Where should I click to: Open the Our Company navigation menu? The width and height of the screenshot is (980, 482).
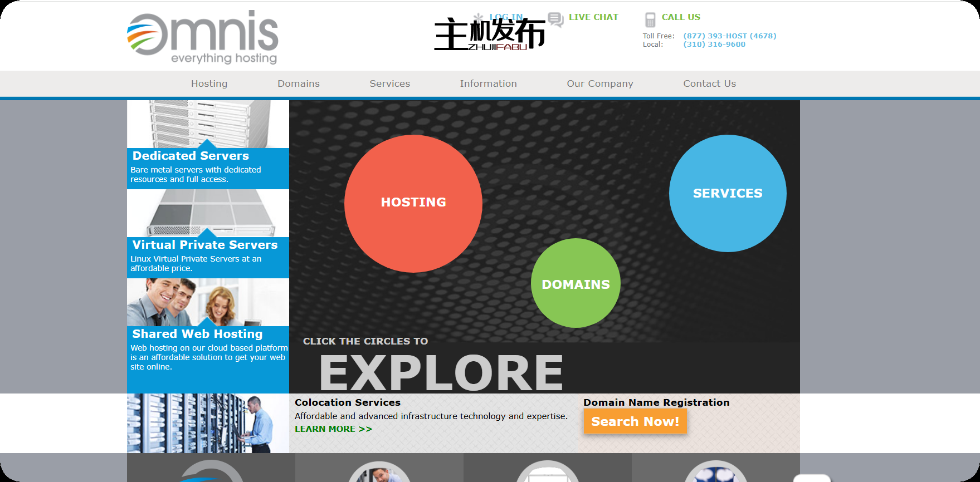[x=600, y=83]
